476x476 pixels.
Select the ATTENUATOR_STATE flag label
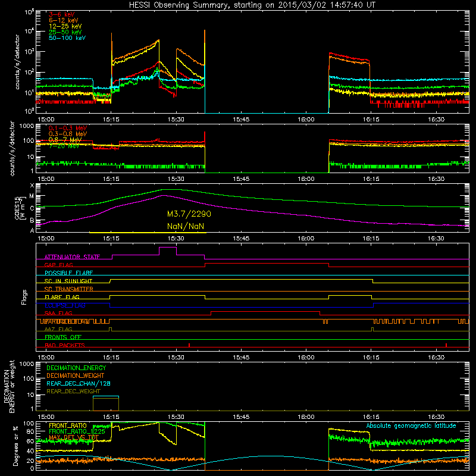72,257
